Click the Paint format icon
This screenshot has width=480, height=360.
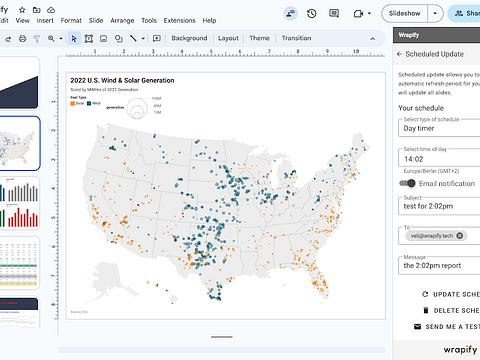[37, 39]
